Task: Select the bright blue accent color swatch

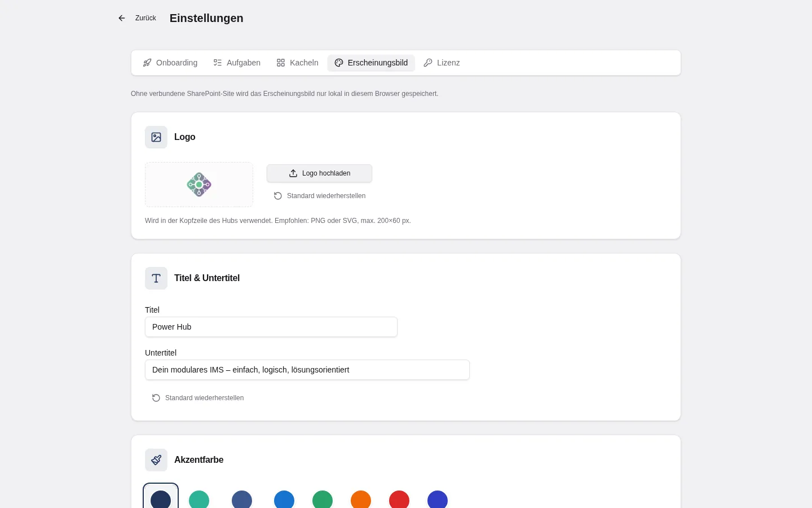Action: [x=284, y=500]
